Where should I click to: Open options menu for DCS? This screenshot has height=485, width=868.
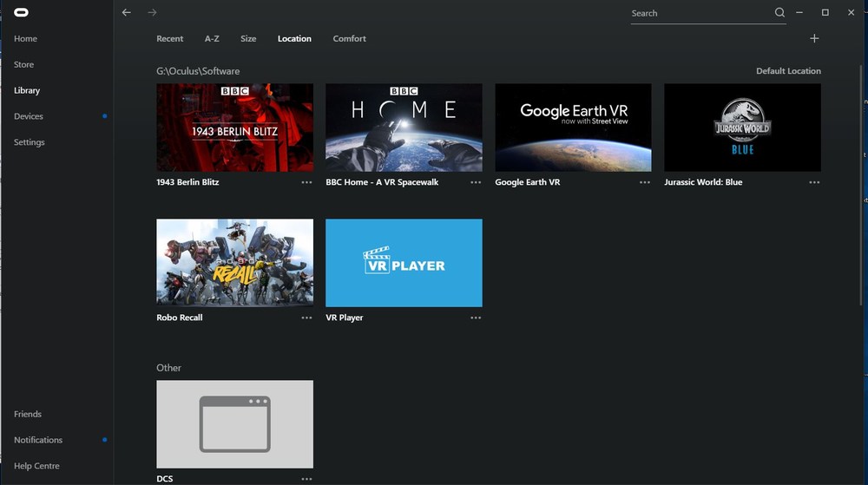pos(306,479)
